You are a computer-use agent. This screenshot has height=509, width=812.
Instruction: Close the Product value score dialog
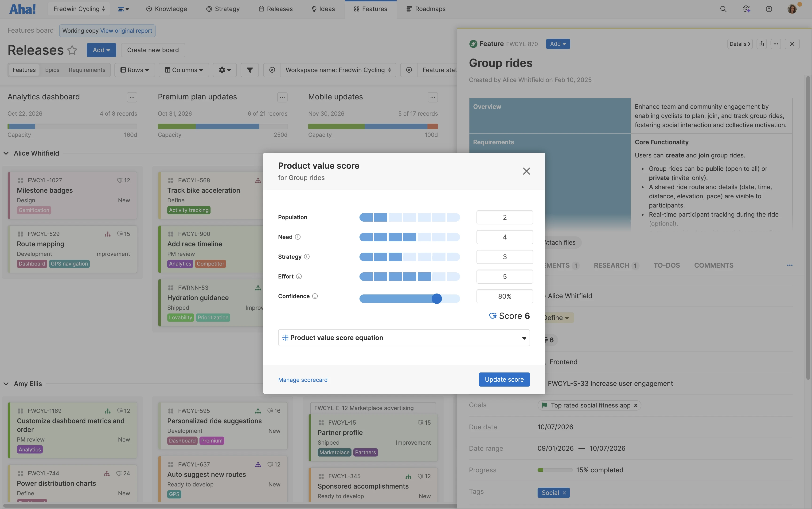point(526,171)
